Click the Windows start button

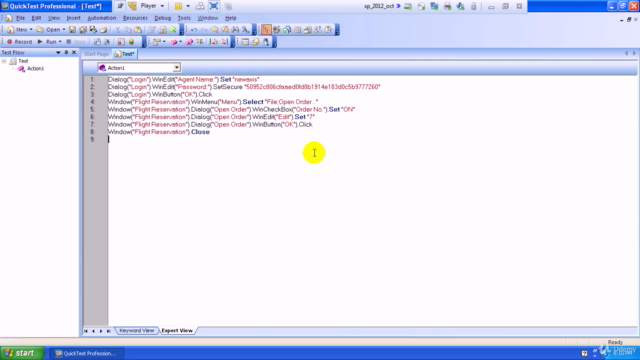[22, 353]
